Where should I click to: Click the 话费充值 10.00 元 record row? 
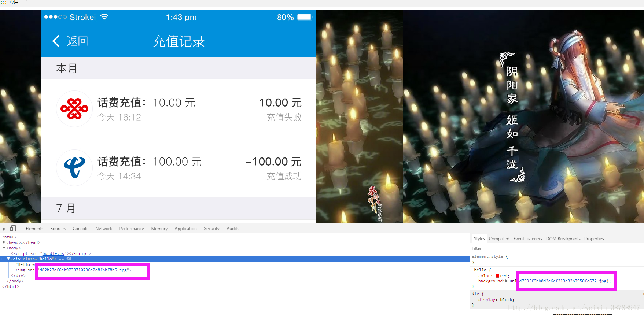[179, 109]
